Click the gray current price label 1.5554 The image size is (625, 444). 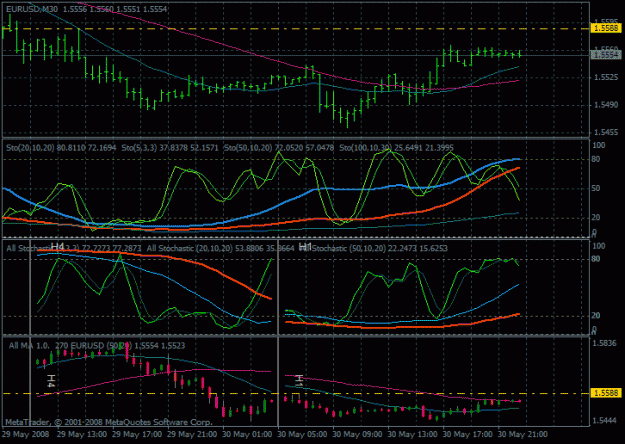point(606,55)
